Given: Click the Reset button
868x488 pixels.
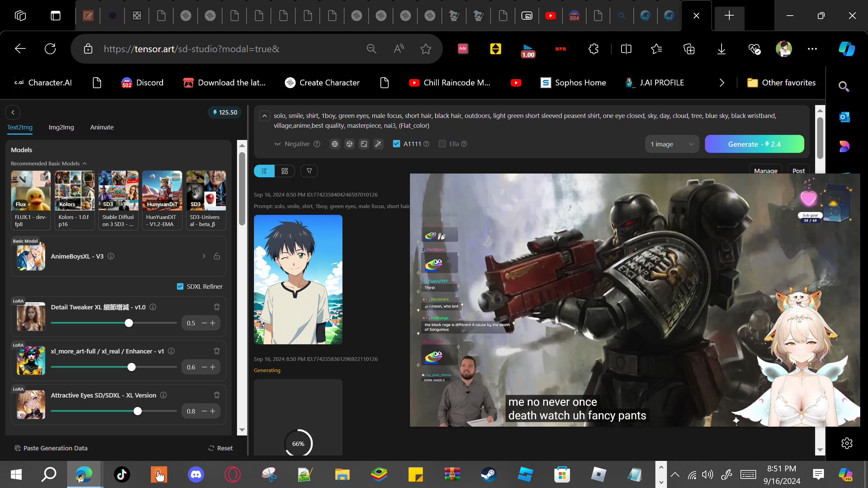Looking at the screenshot, I should coord(220,448).
